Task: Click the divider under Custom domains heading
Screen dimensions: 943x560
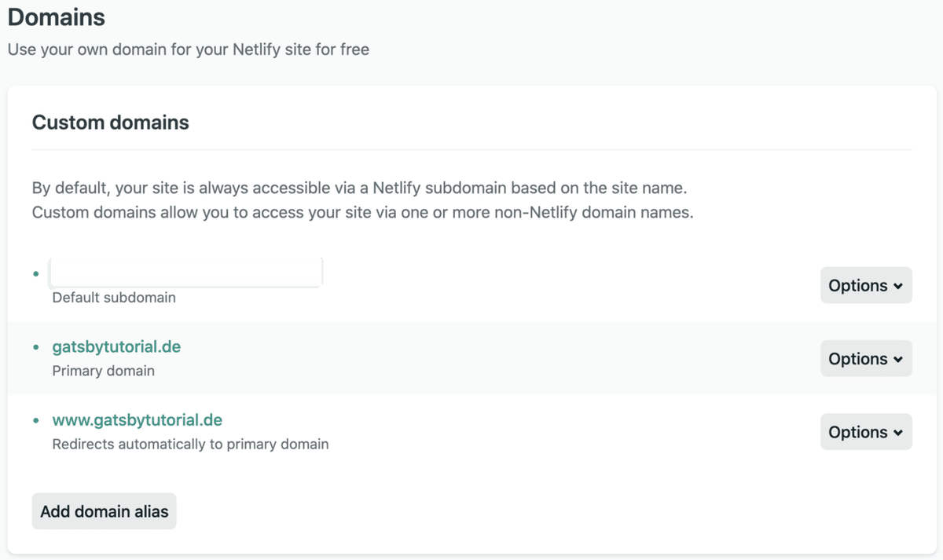Action: [472, 149]
